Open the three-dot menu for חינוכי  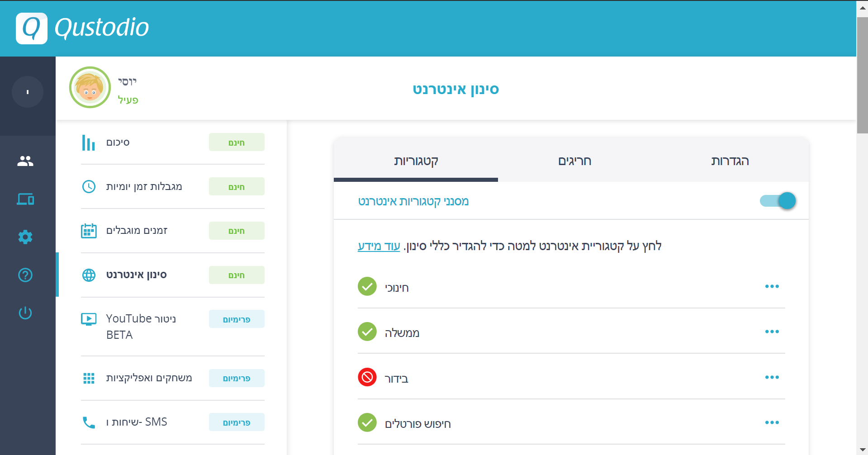[772, 286]
